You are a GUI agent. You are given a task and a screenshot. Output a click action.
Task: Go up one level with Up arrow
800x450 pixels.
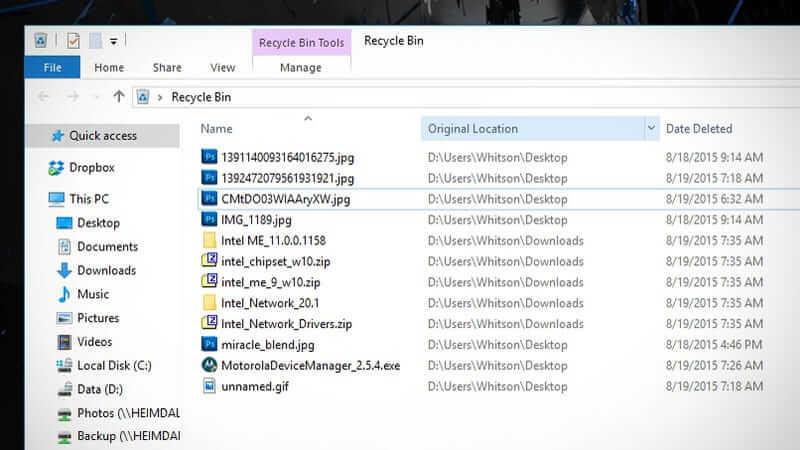coord(119,96)
